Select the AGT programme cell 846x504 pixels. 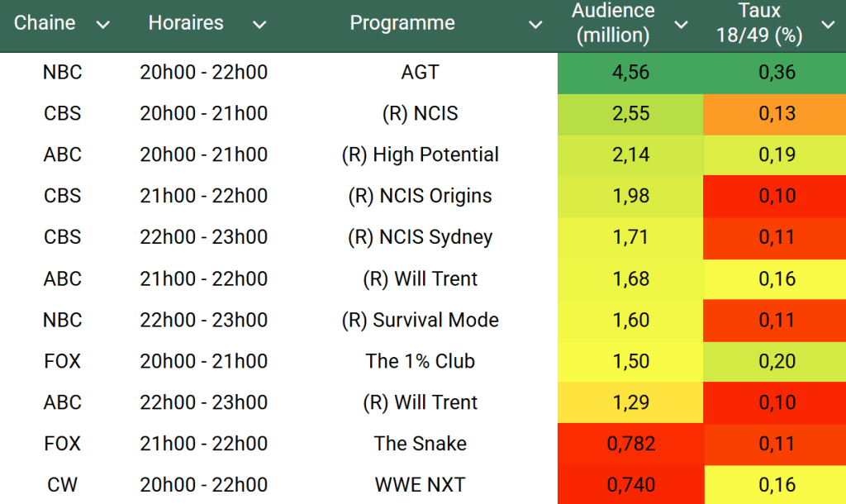(420, 73)
